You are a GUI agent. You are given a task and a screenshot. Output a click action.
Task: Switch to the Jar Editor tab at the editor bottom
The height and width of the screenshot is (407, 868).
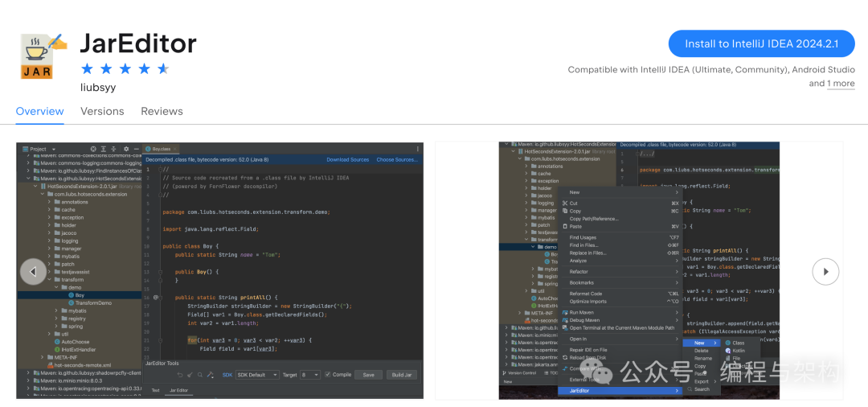pyautogui.click(x=178, y=390)
